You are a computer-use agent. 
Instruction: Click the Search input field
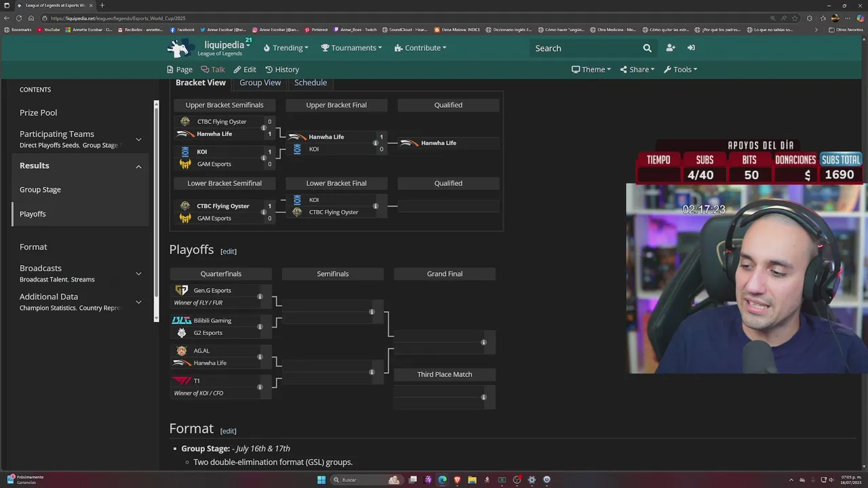[x=585, y=48]
